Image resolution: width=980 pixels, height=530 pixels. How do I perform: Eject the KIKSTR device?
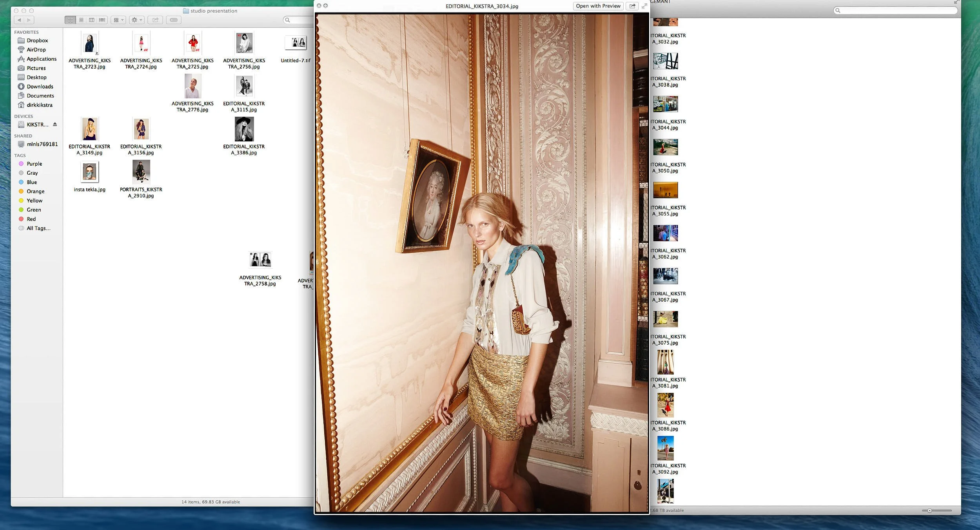pos(55,124)
